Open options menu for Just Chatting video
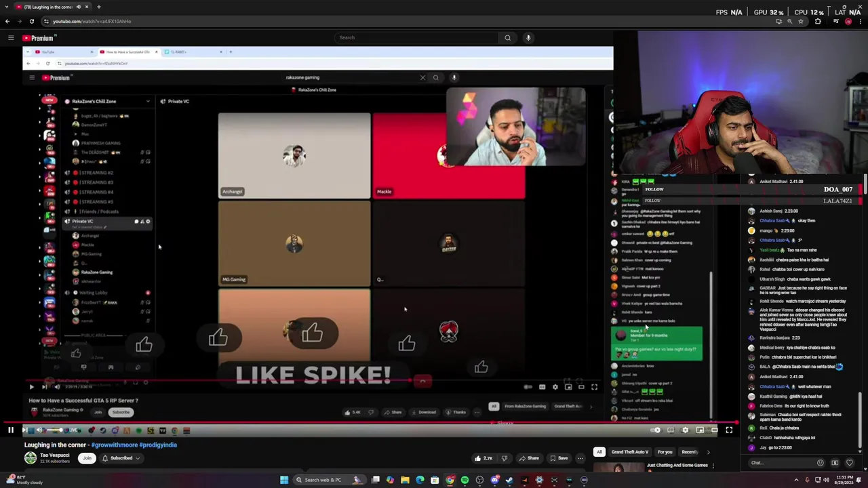868x488 pixels. pyautogui.click(x=713, y=466)
